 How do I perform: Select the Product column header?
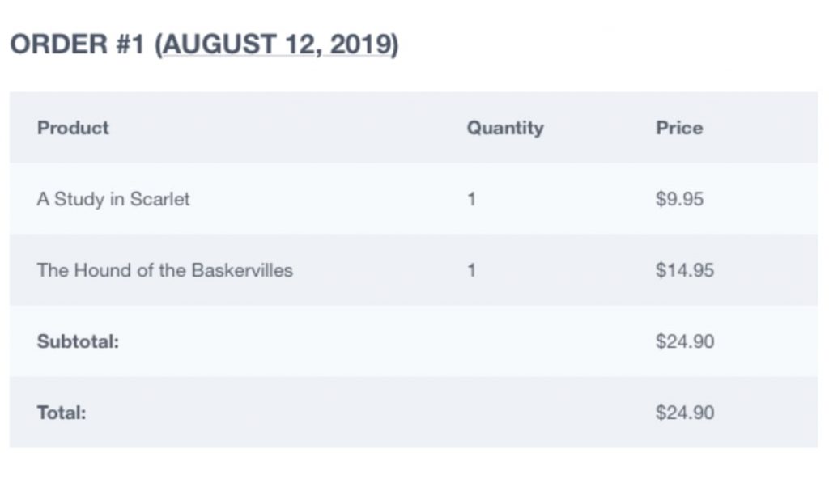(73, 128)
